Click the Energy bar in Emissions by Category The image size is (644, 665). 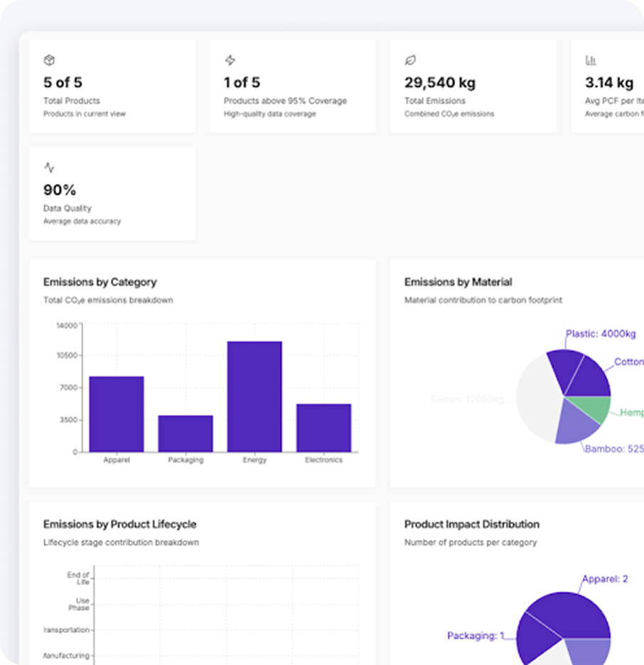point(254,396)
